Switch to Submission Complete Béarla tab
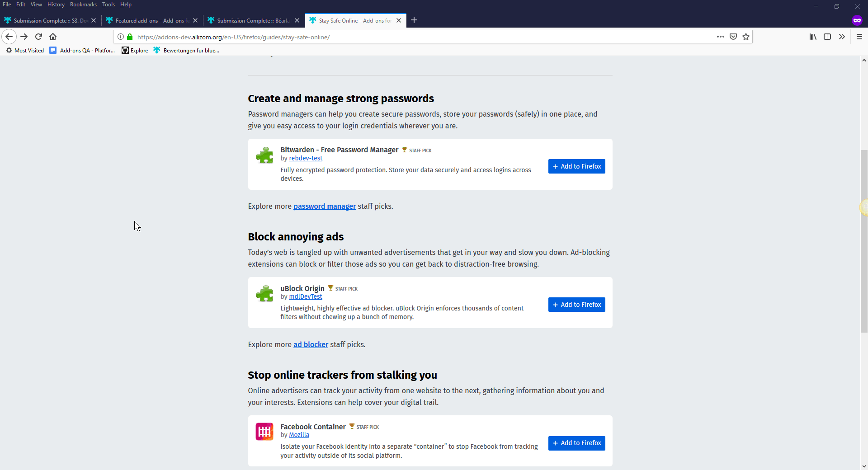 [x=254, y=20]
